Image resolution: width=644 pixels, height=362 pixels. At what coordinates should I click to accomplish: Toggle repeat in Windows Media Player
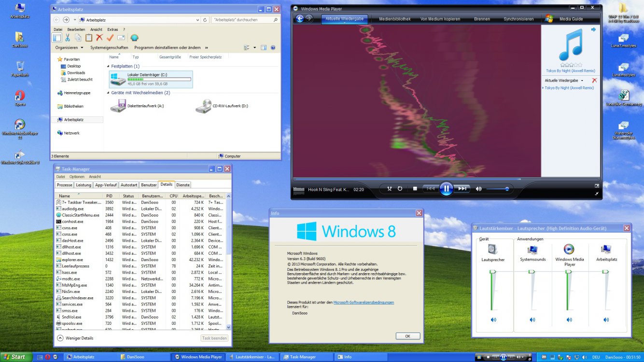coord(400,189)
